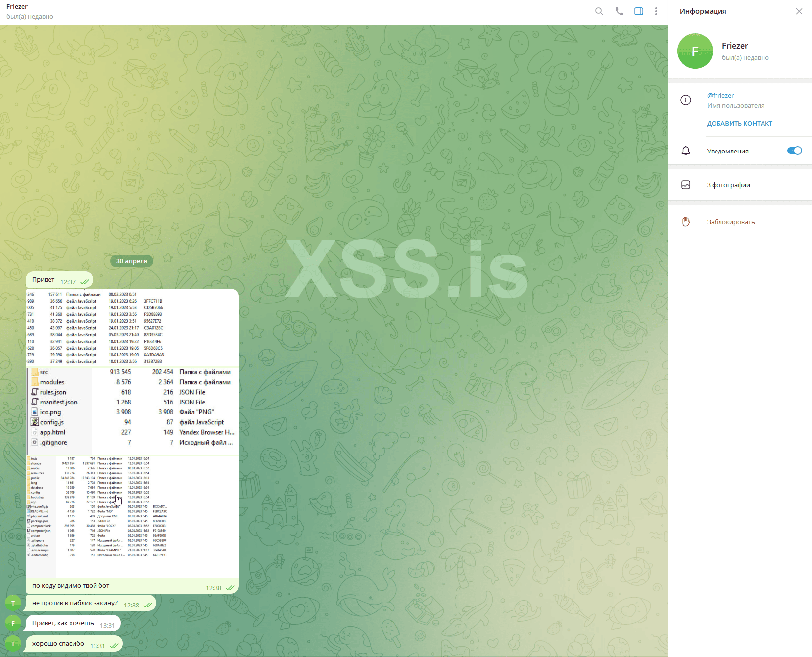This screenshot has width=812, height=657.
Task: Click the message "Привет, как хочешь"
Action: point(73,623)
